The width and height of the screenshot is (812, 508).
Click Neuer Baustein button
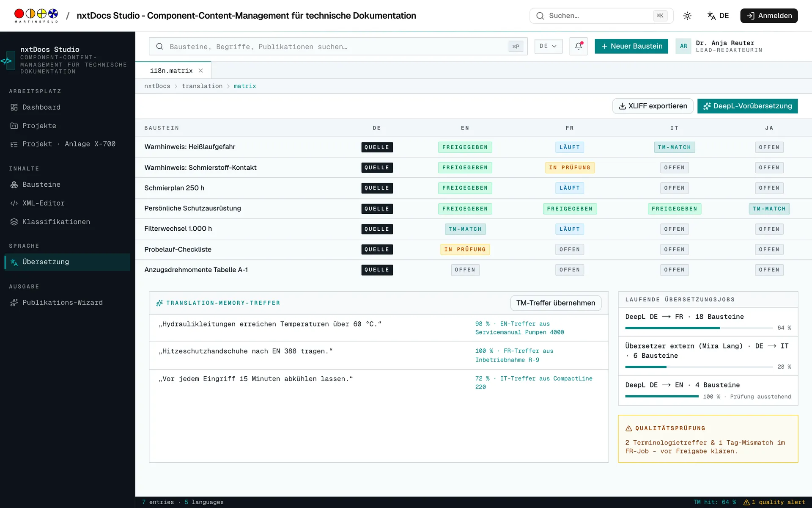pos(631,46)
